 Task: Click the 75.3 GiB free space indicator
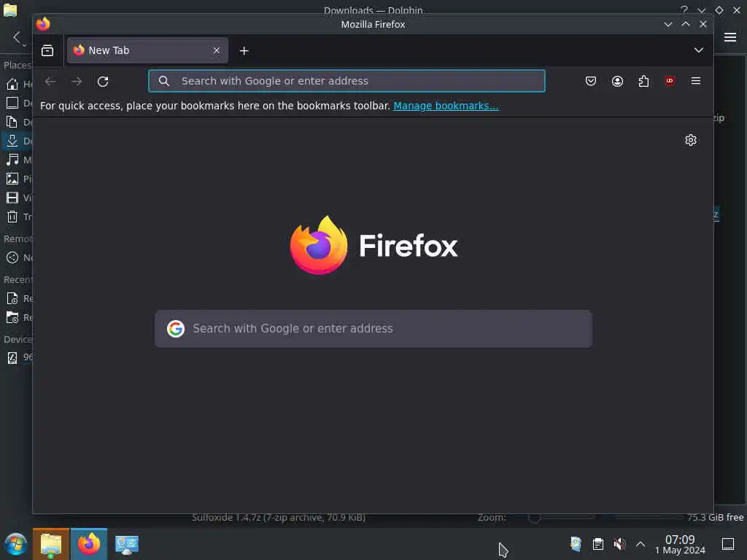click(x=715, y=518)
